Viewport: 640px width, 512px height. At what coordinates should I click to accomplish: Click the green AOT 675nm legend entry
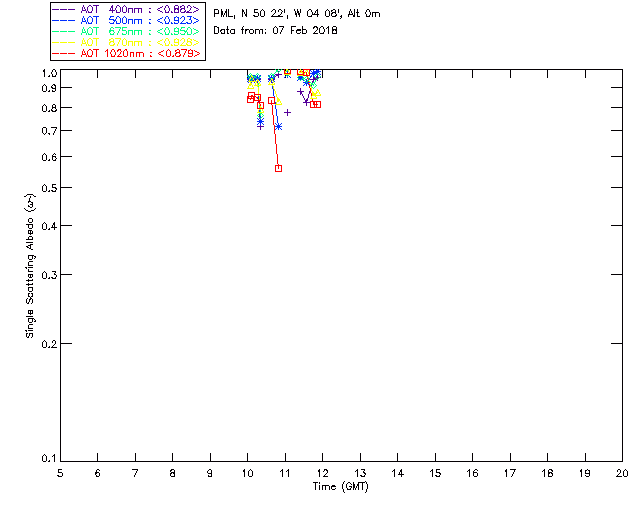(126, 31)
